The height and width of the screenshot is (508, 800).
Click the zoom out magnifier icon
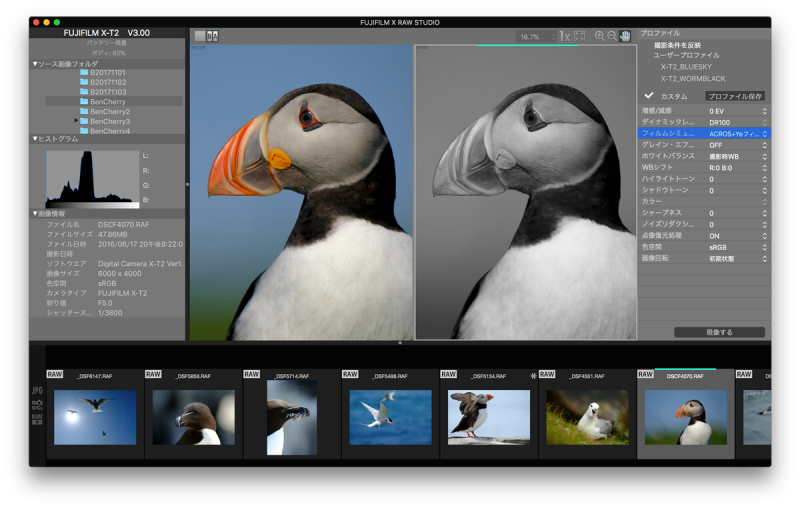click(x=612, y=36)
